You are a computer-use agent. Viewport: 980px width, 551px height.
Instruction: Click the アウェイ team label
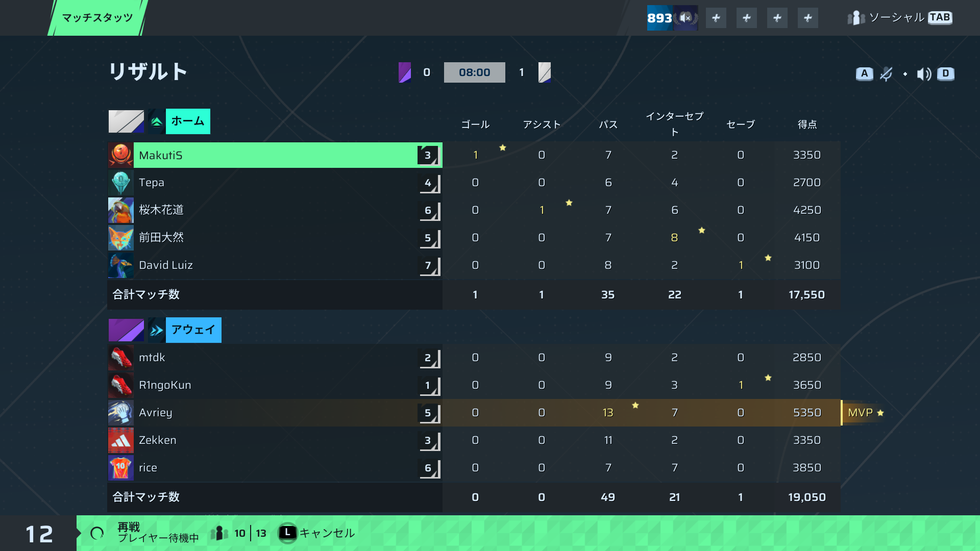tap(193, 330)
